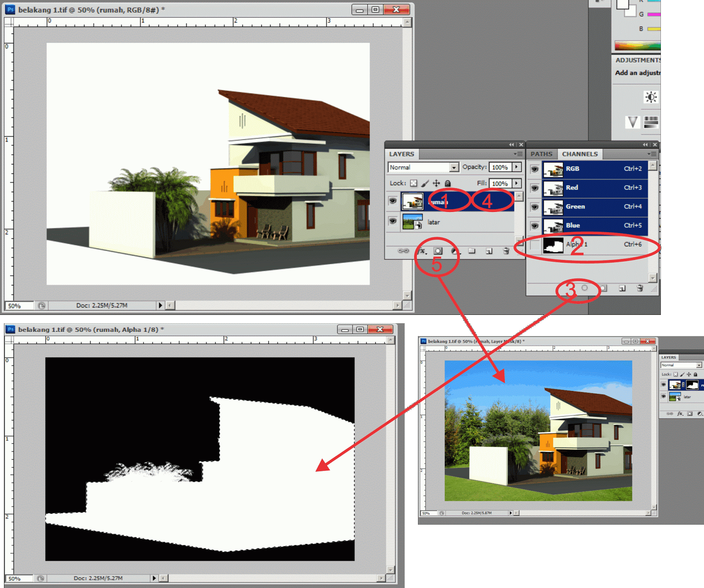Open the Fill percentage dropdown
Image resolution: width=704 pixels, height=588 pixels.
pyautogui.click(x=517, y=183)
